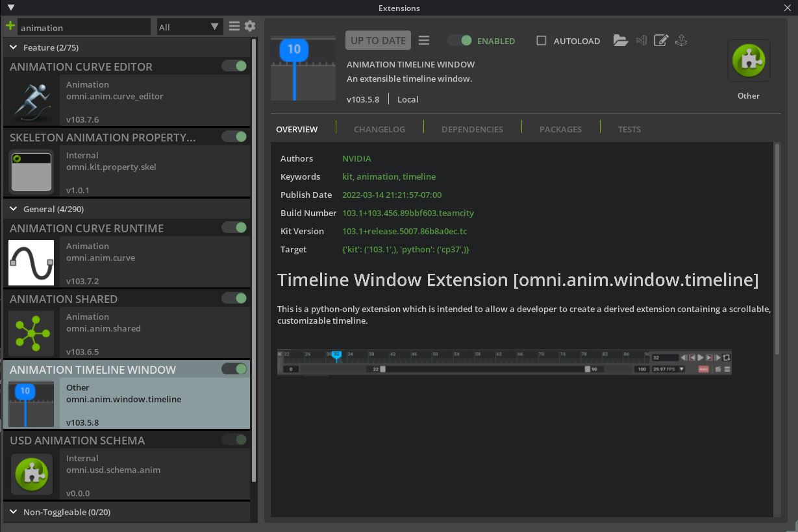
Task: Click publish date '2022-03-14 21:21:57-07:00'
Action: (x=392, y=195)
